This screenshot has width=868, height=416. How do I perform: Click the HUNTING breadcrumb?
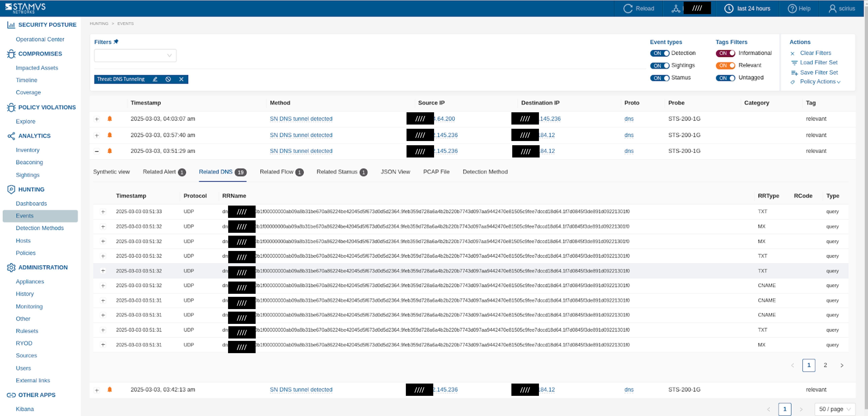tap(99, 24)
